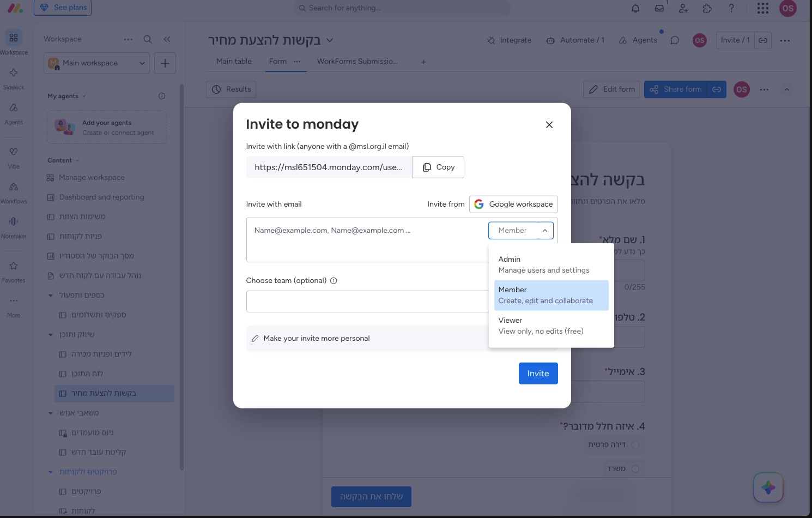Add a new item with plus button
This screenshot has width=812, height=518.
pyautogui.click(x=165, y=63)
